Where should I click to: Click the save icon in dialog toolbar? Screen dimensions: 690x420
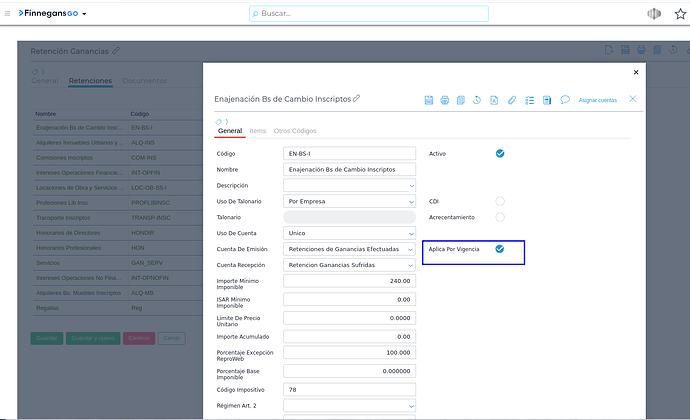point(429,100)
